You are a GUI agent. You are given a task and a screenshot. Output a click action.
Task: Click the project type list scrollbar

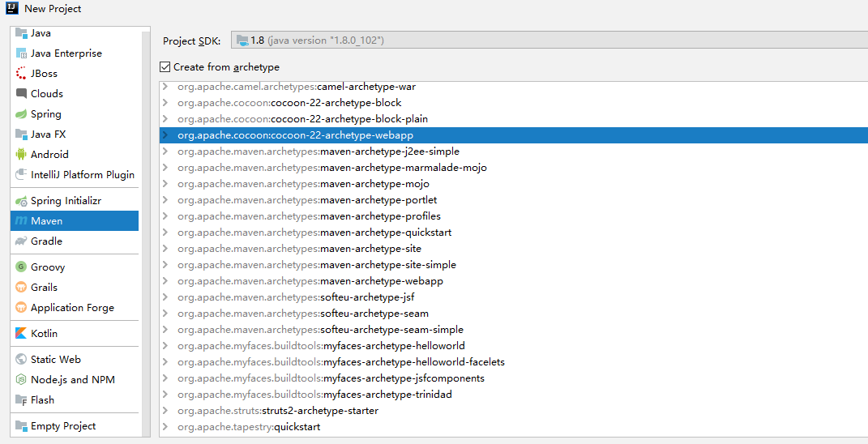[x=146, y=233]
